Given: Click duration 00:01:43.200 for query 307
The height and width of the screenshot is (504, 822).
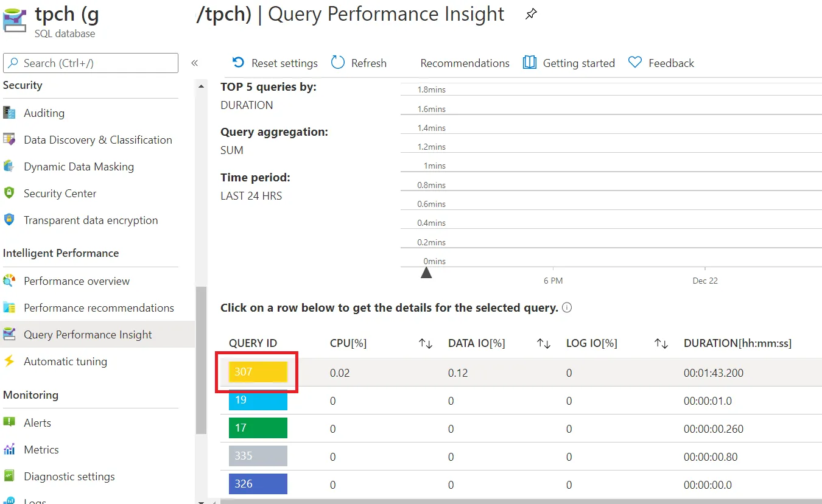Looking at the screenshot, I should click(x=714, y=373).
